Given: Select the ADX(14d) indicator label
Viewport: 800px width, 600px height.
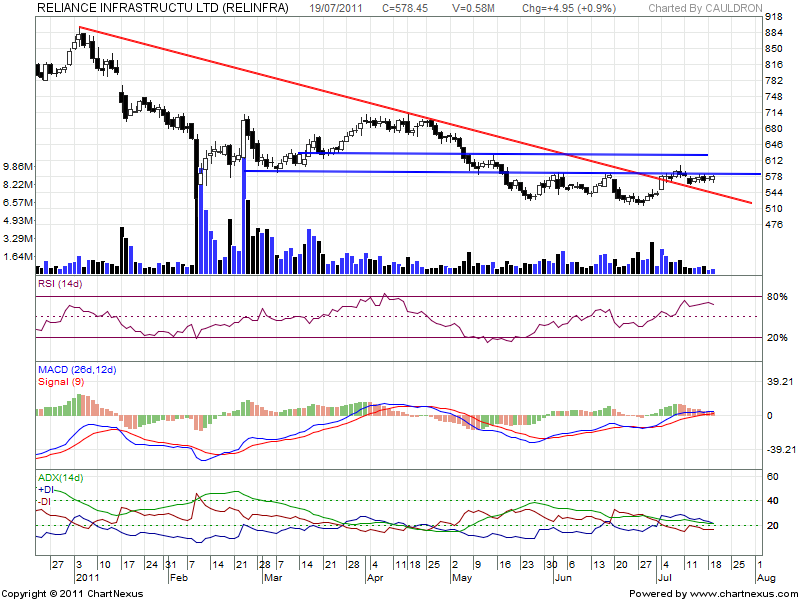Looking at the screenshot, I should coord(60,479).
